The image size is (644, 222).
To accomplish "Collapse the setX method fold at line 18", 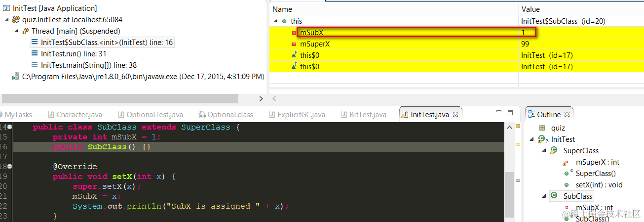I will [x=10, y=167].
